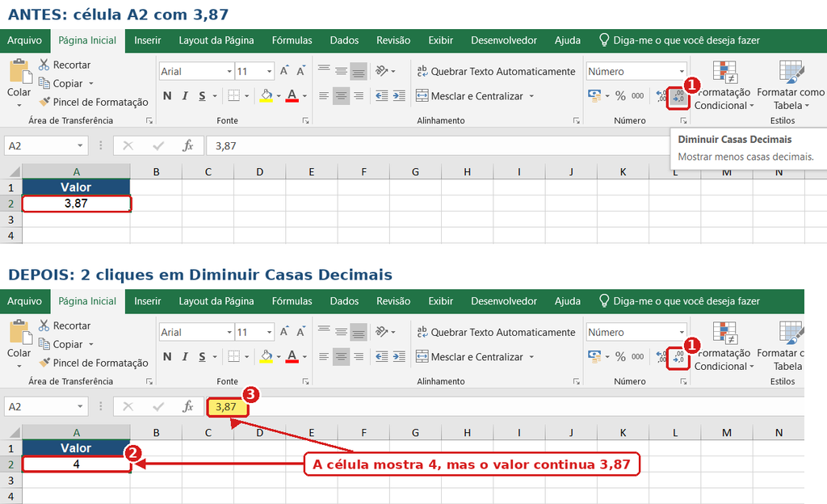Click Copiar in the DEPOIS ribbon
The width and height of the screenshot is (827, 504).
[61, 344]
